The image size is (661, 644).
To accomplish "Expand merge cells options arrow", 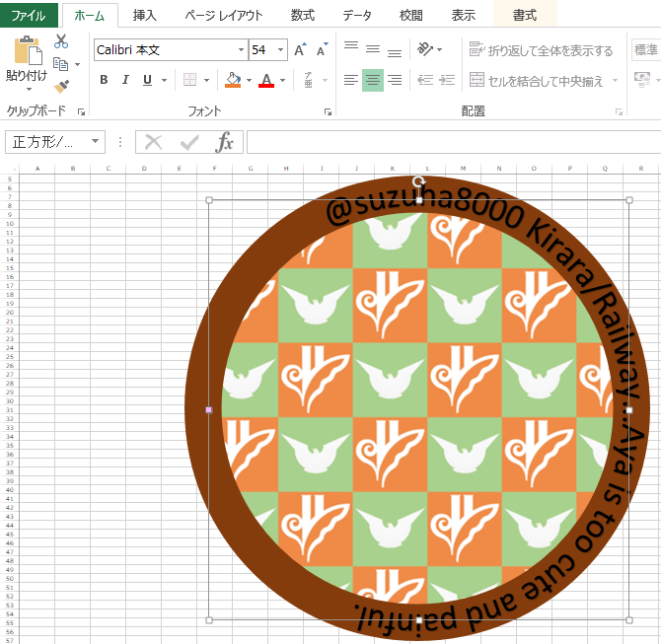I will click(615, 80).
